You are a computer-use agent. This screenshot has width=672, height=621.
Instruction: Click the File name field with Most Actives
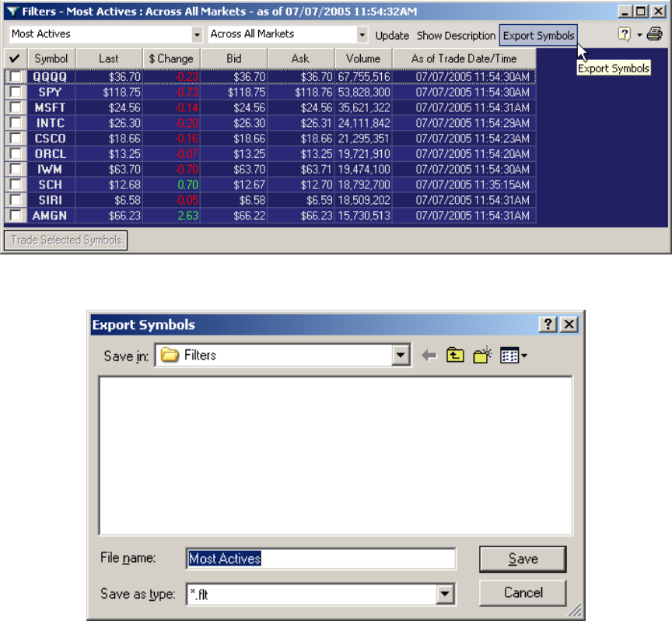pyautogui.click(x=321, y=559)
